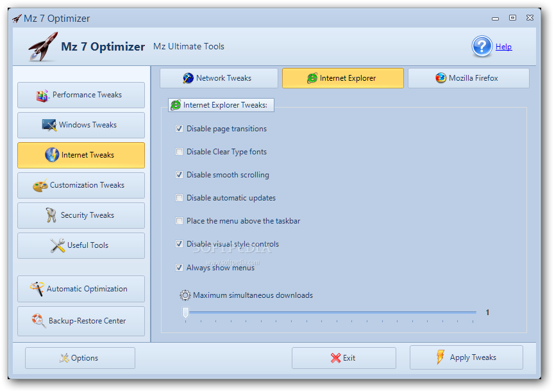Maximize the Mz 7 Optimizer window
The height and width of the screenshot is (392, 554).
pos(512,18)
